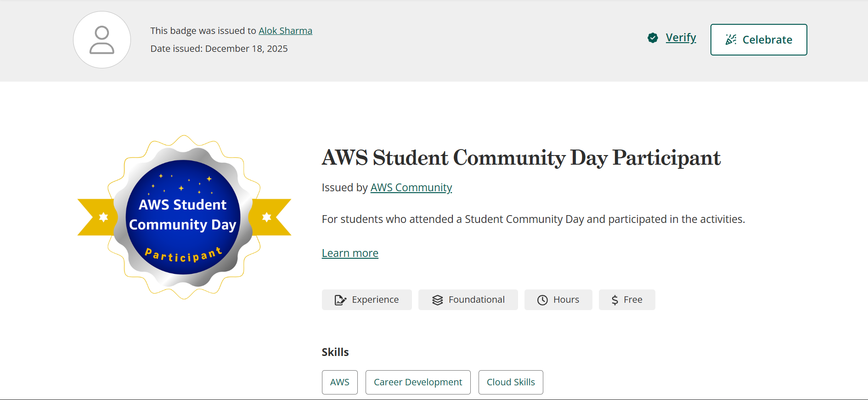Select the AWS skill tag

(x=340, y=382)
